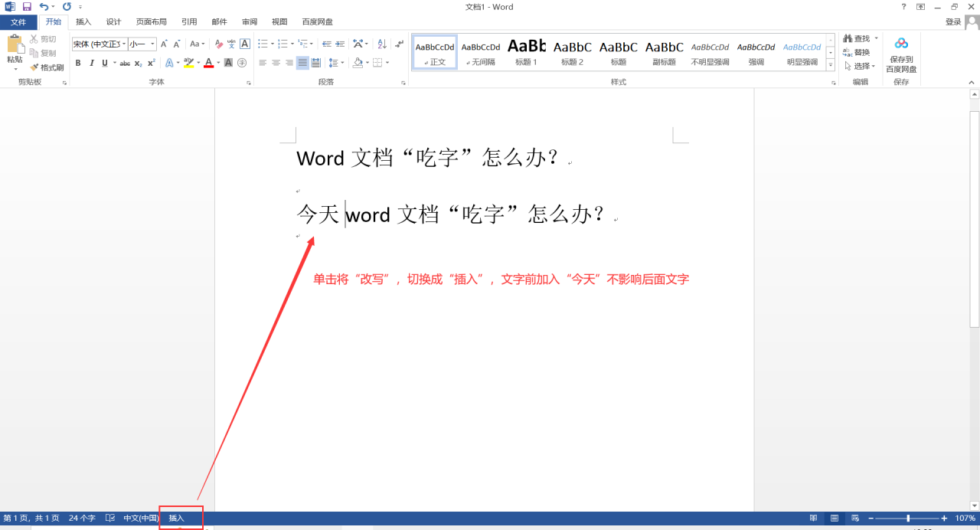Image resolution: width=980 pixels, height=530 pixels.
Task: Apply the 无间隔 style
Action: point(481,52)
